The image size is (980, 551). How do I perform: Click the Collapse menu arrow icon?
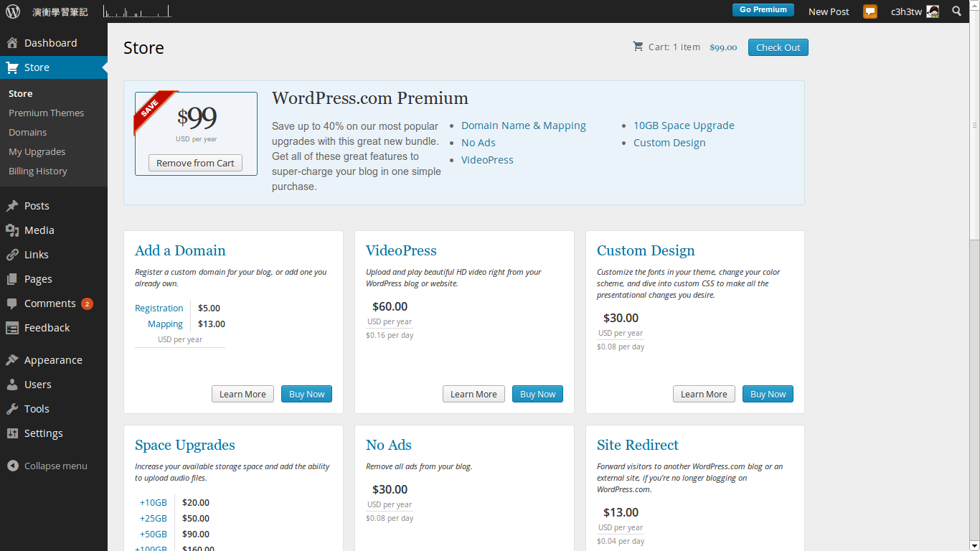point(12,466)
